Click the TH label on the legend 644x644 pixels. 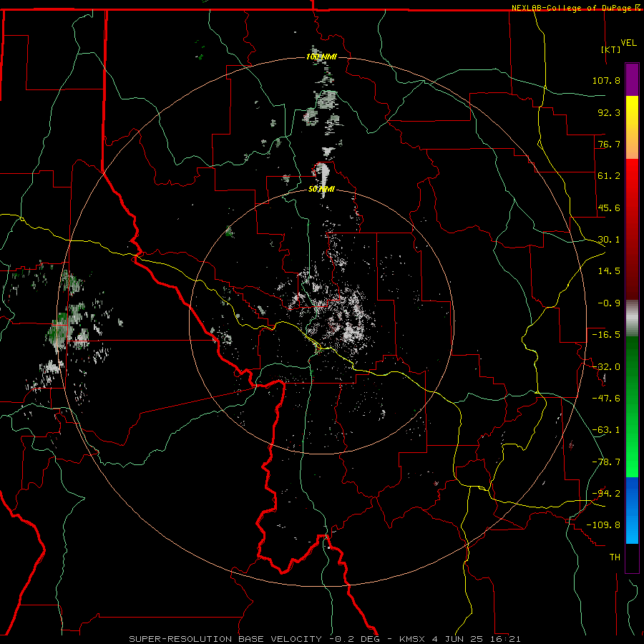point(615,557)
